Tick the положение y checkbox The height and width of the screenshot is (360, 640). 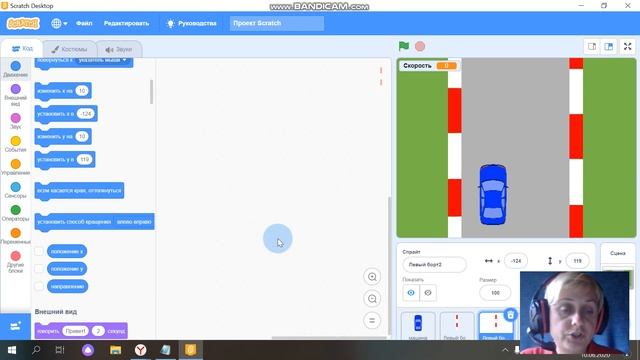point(39,269)
